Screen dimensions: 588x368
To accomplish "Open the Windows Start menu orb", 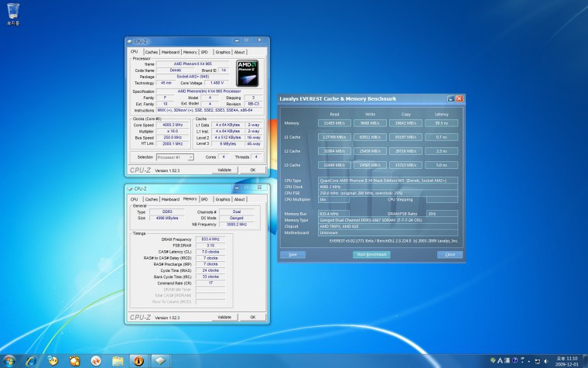I will (x=9, y=361).
